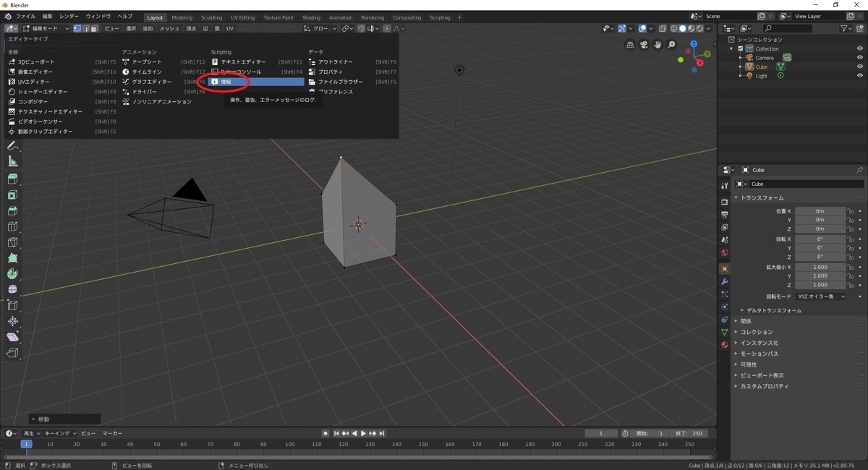Select the Measure tool
Screen dimensions: 868x470
pos(12,161)
